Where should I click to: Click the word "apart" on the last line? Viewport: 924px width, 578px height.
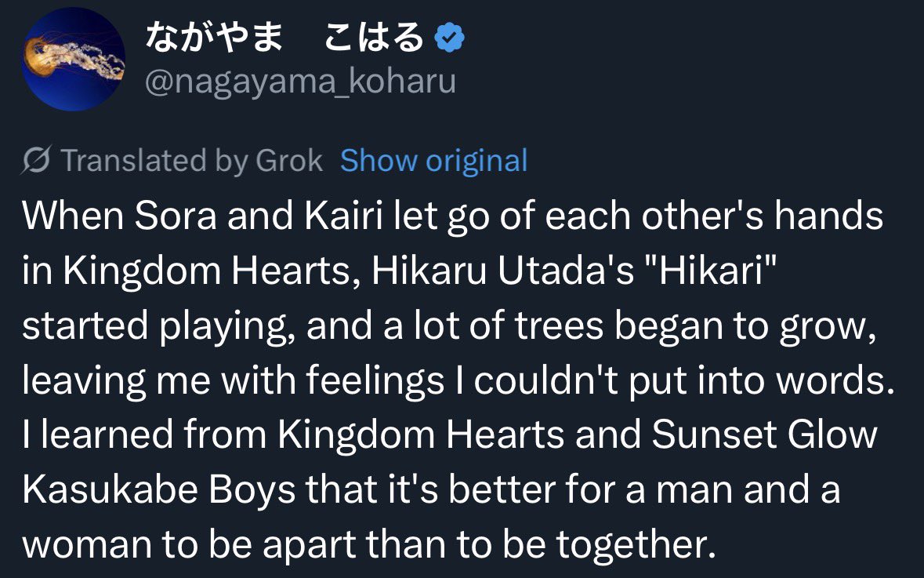309,544
